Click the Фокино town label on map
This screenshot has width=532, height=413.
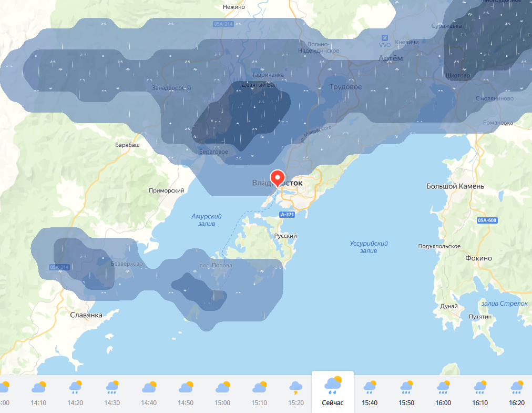pyautogui.click(x=478, y=258)
